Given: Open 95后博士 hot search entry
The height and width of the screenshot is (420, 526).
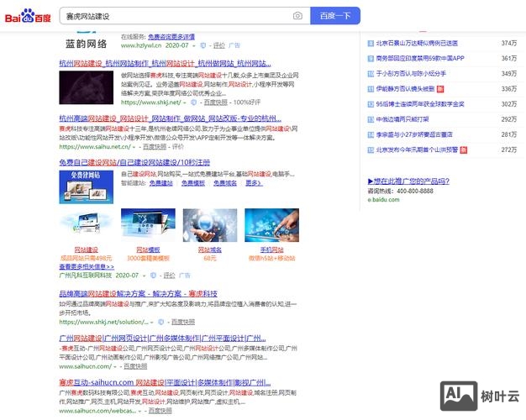Looking at the screenshot, I should pyautogui.click(x=420, y=104).
